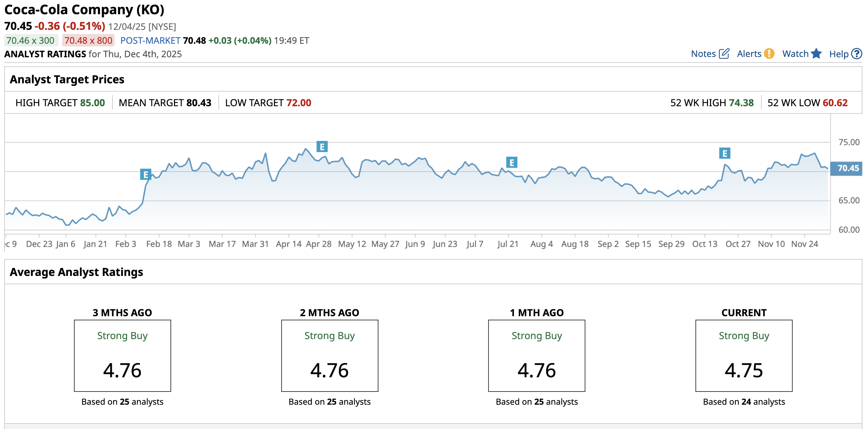The height and width of the screenshot is (429, 868).
Task: Click the Help question mark icon
Action: click(x=857, y=54)
